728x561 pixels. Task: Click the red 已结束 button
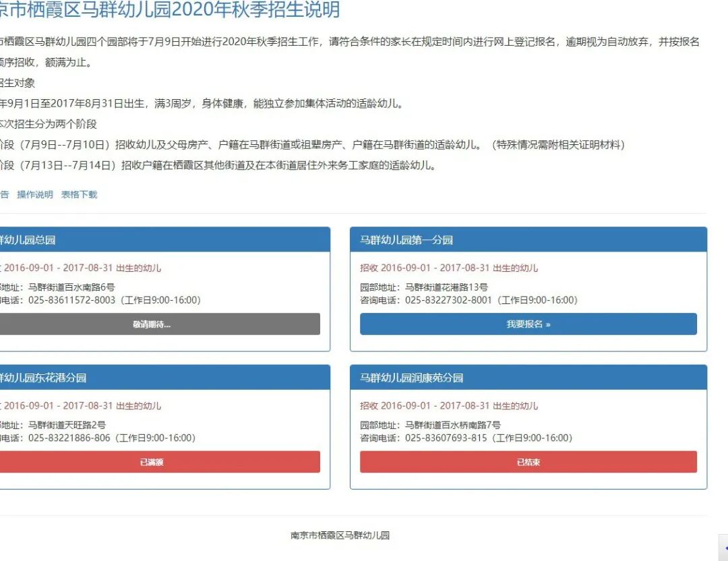coord(528,462)
